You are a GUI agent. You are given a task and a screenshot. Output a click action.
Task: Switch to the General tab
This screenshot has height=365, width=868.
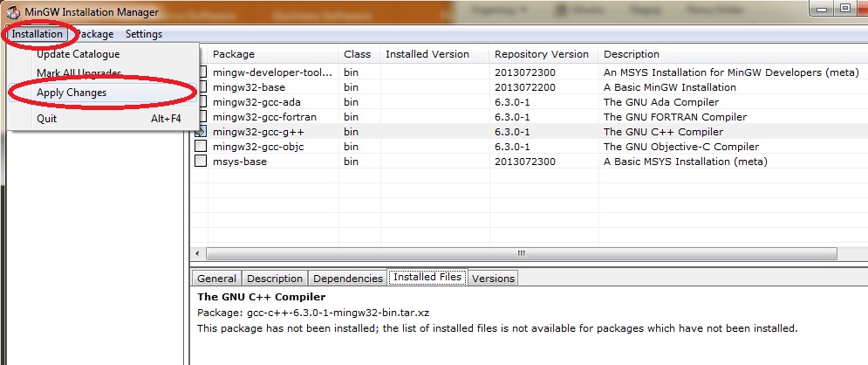[216, 279]
